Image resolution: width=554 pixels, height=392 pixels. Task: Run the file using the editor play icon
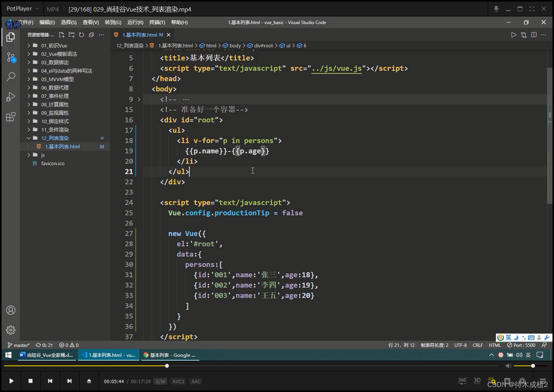513,35
